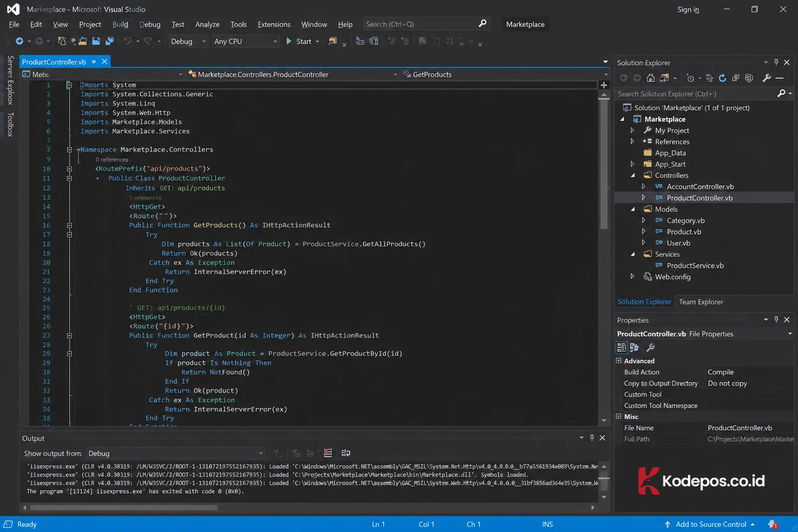
Task: Click the Search Solution Explorer input field
Action: point(695,94)
